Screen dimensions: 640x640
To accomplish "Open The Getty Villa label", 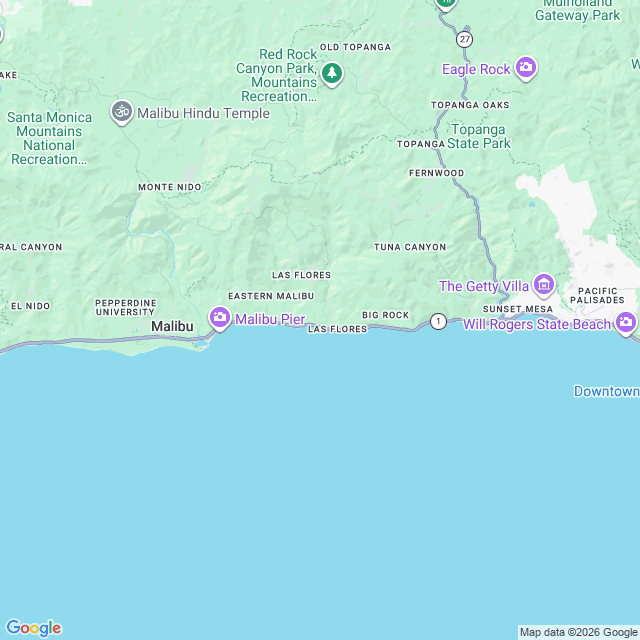I will pyautogui.click(x=484, y=286).
